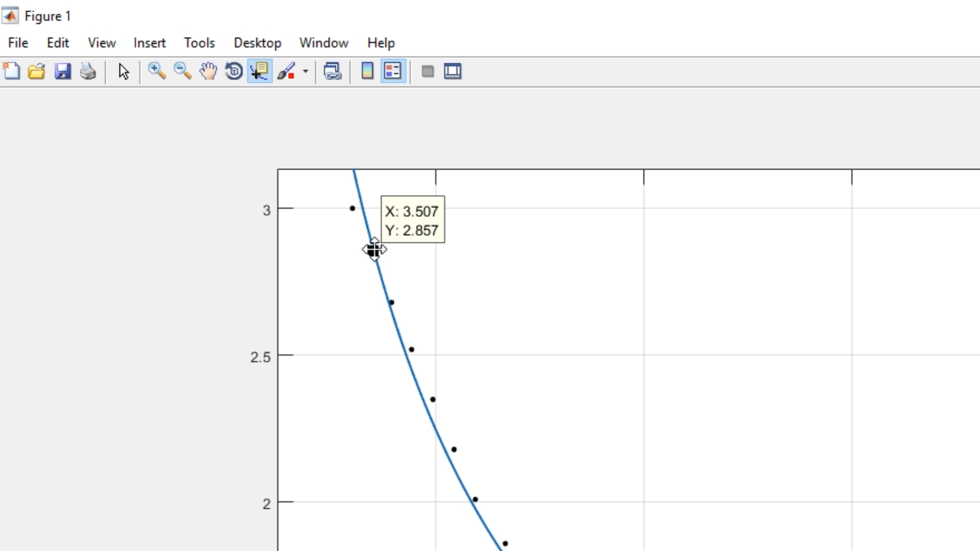Activate the Pan hand tool
The width and height of the screenshot is (980, 551).
209,71
